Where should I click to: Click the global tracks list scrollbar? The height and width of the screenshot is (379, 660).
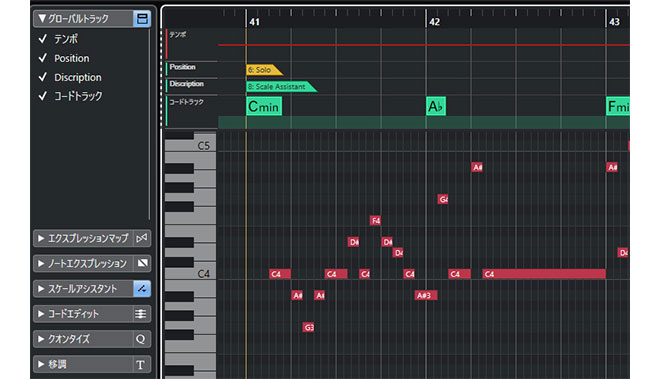(149, 124)
